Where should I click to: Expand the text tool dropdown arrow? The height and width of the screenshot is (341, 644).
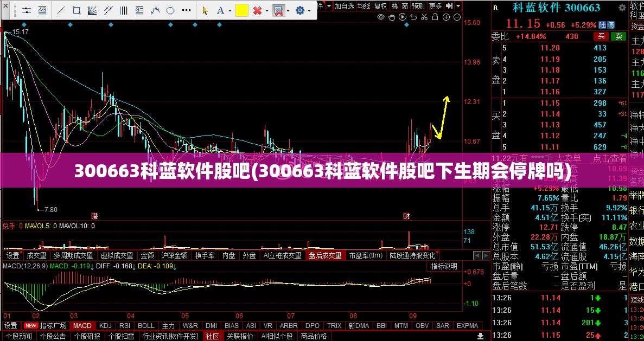230,11
